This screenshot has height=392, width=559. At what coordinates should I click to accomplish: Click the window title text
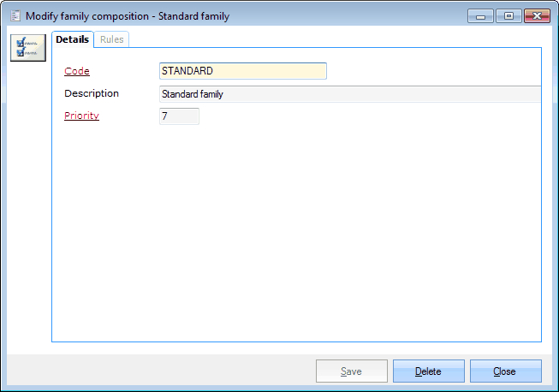[x=128, y=15]
